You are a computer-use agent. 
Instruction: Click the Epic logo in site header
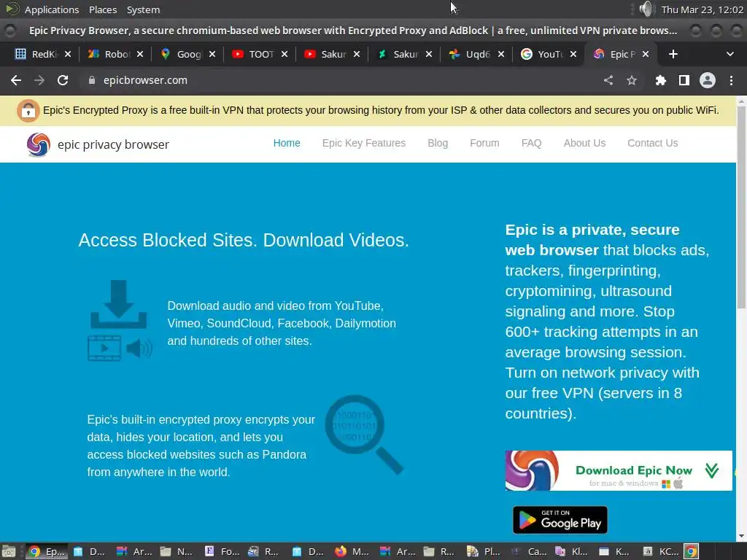point(39,144)
